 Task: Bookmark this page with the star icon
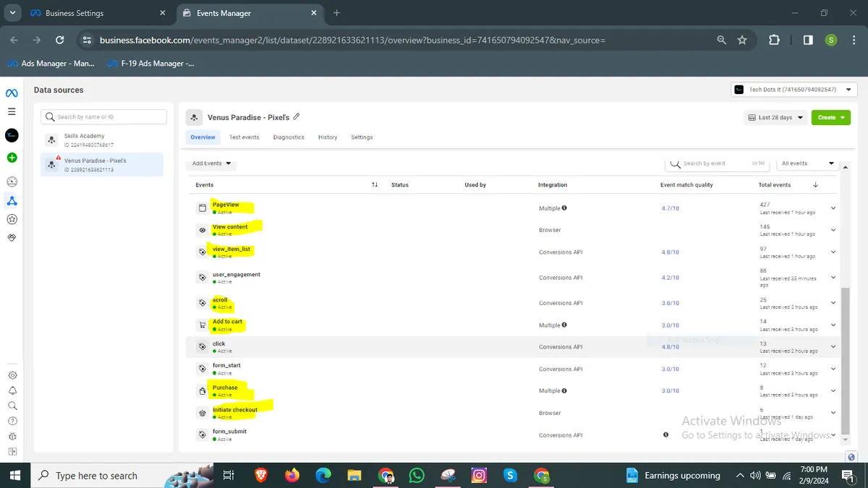742,40
